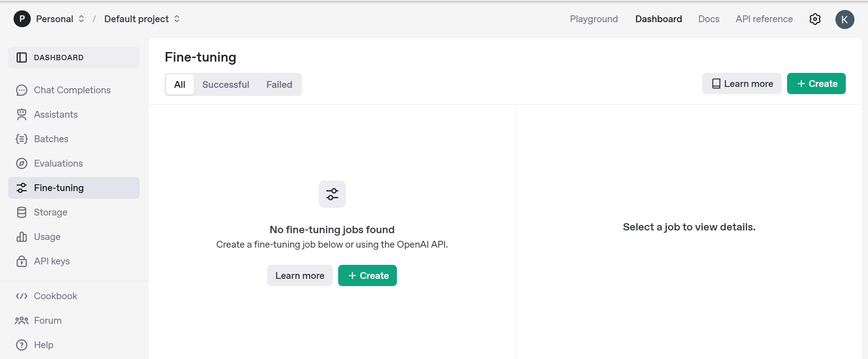Viewport: 868px width, 359px height.
Task: Open the Cookbook link in the sidebar
Action: 55,296
